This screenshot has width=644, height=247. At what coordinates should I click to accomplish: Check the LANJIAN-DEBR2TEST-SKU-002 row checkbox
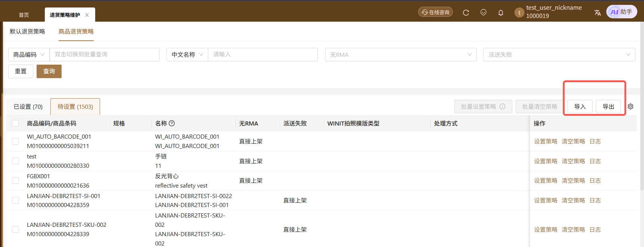click(15, 229)
